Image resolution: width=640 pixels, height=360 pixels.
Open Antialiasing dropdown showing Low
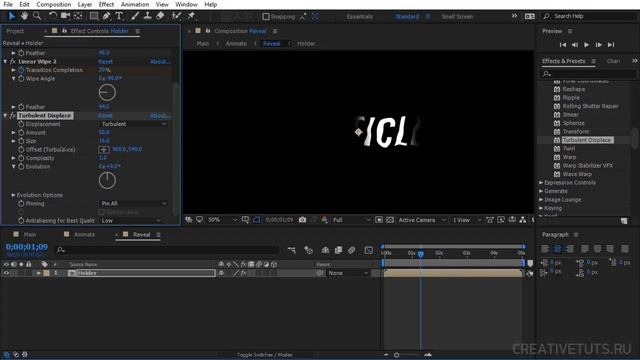click(x=131, y=220)
